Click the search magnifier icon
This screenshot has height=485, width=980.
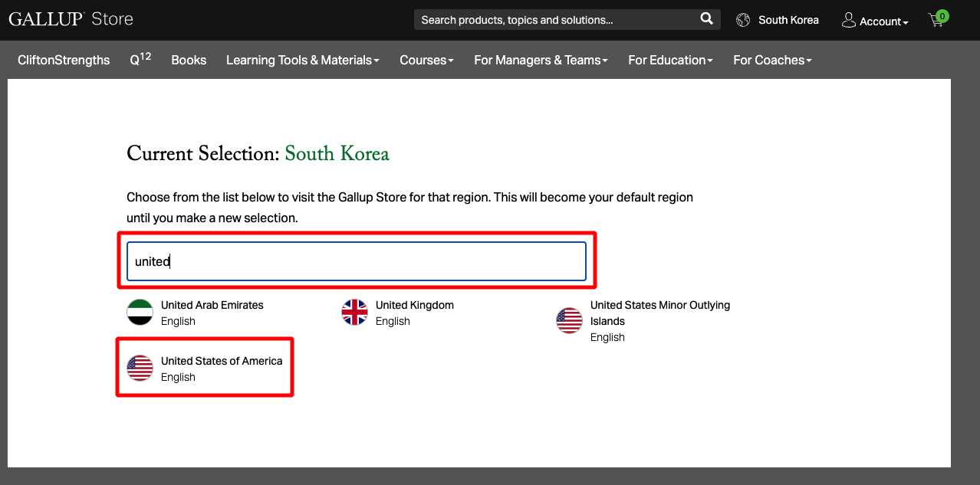click(x=706, y=19)
